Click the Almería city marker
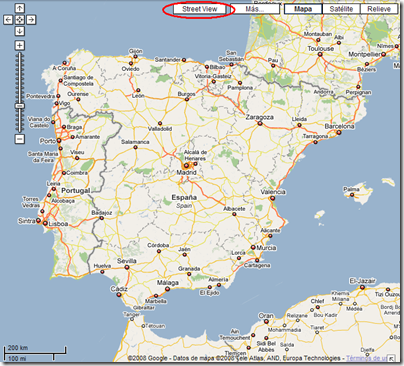Image resolution: width=404 pixels, height=366 pixels. pyautogui.click(x=219, y=285)
